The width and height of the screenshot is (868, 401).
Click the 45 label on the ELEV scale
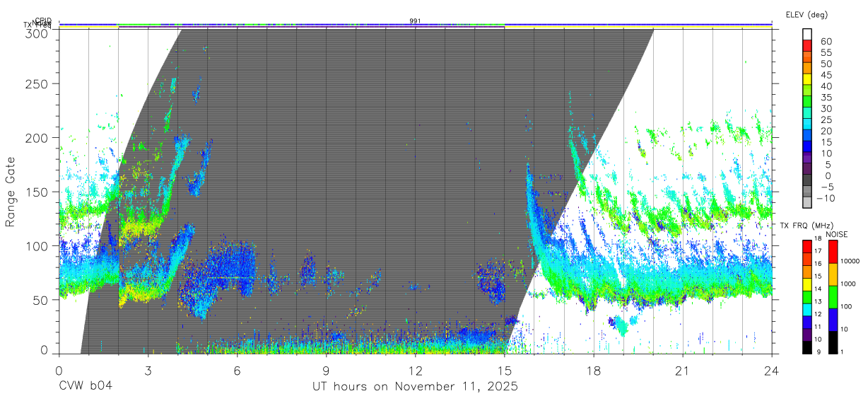click(x=826, y=75)
